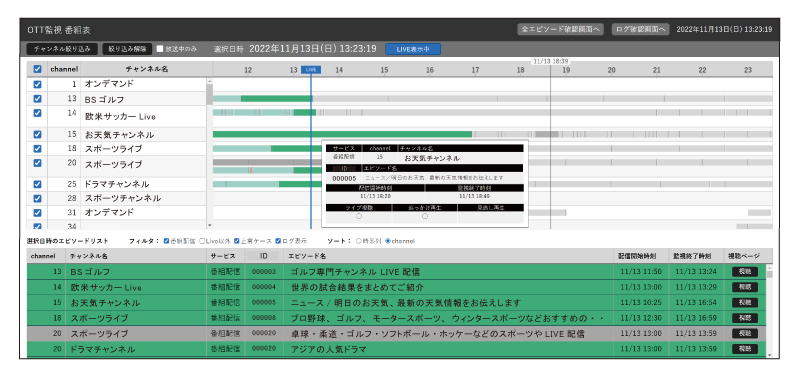Click the 視聴 button for お天気チャンネル episode
The height and width of the screenshot is (378, 800).
tap(745, 303)
